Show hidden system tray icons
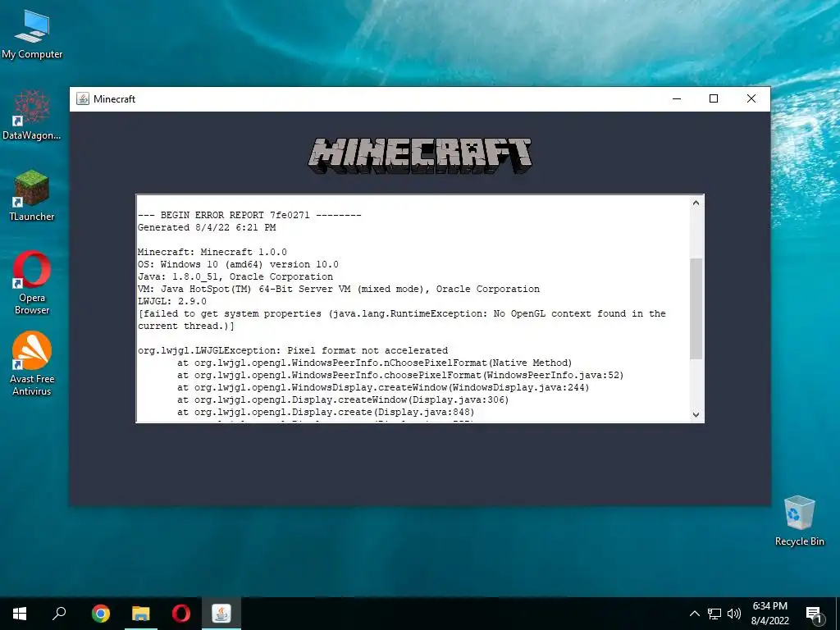This screenshot has height=630, width=840. tap(694, 614)
